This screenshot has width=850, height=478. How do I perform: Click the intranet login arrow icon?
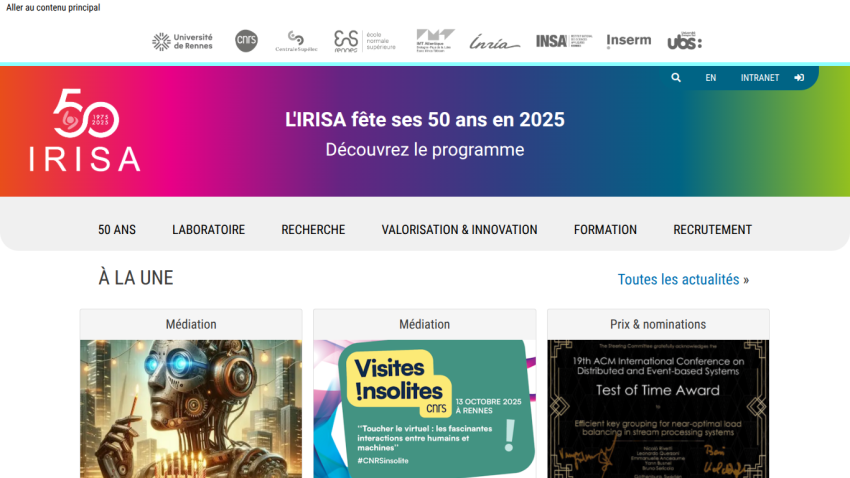799,77
